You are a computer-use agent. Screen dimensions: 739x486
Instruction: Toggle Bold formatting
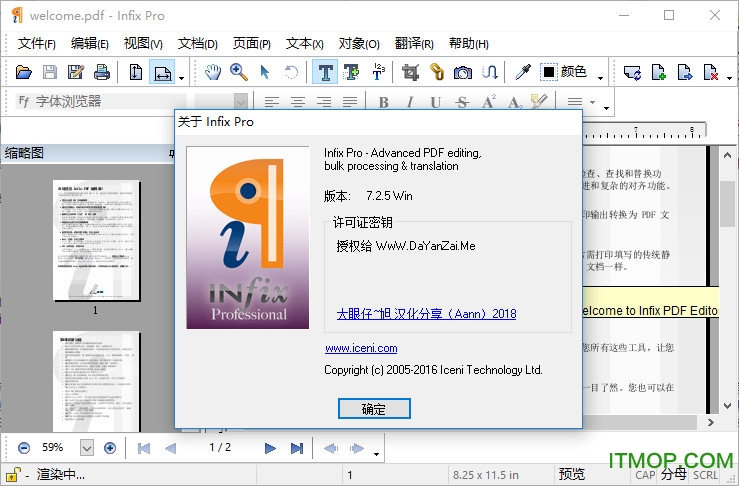pos(384,101)
